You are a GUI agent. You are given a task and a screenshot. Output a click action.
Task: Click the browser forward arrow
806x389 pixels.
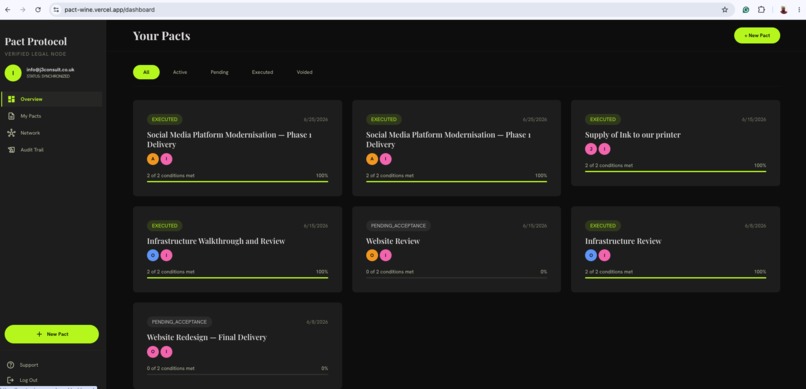pos(23,10)
